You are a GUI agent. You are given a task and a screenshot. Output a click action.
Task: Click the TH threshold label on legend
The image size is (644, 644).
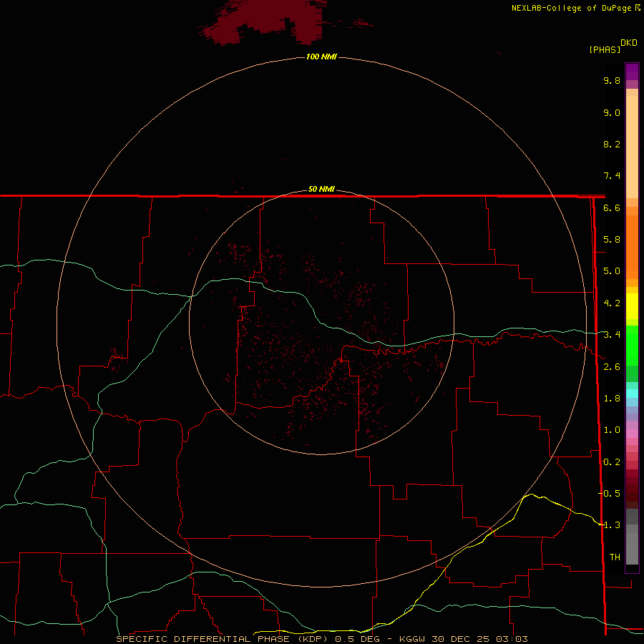(x=615, y=557)
